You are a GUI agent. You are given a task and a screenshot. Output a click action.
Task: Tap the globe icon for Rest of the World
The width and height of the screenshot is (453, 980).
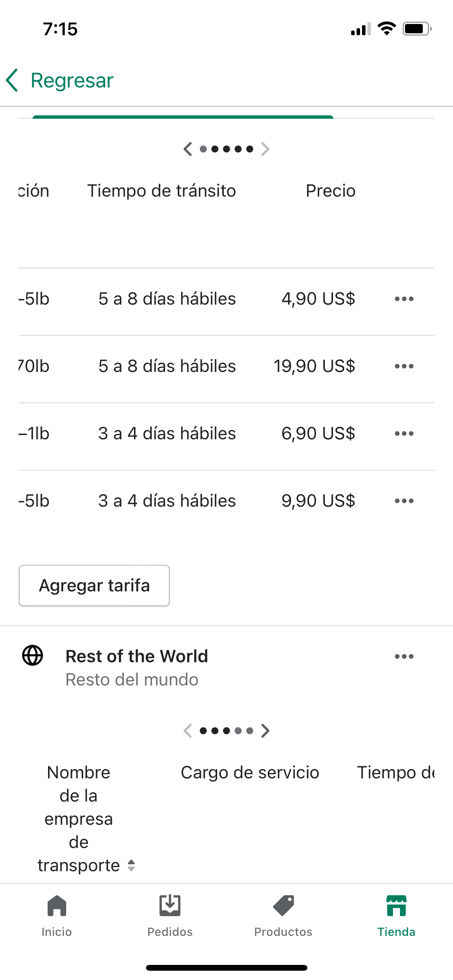[x=33, y=656]
